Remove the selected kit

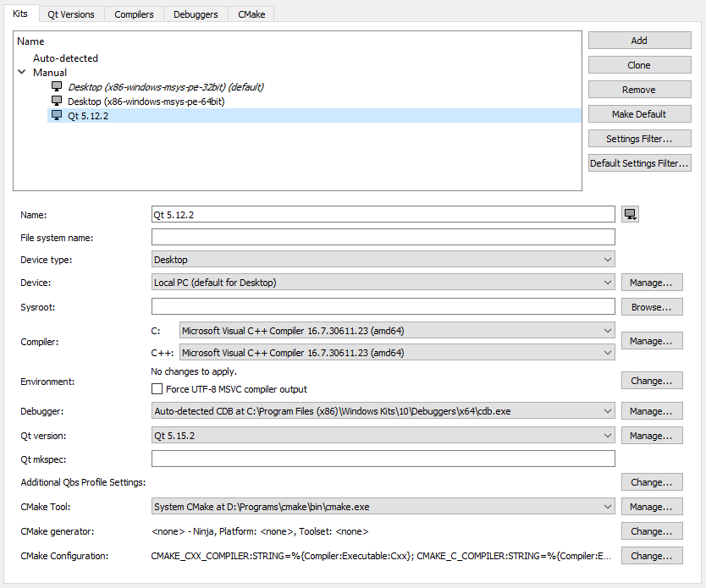click(639, 90)
